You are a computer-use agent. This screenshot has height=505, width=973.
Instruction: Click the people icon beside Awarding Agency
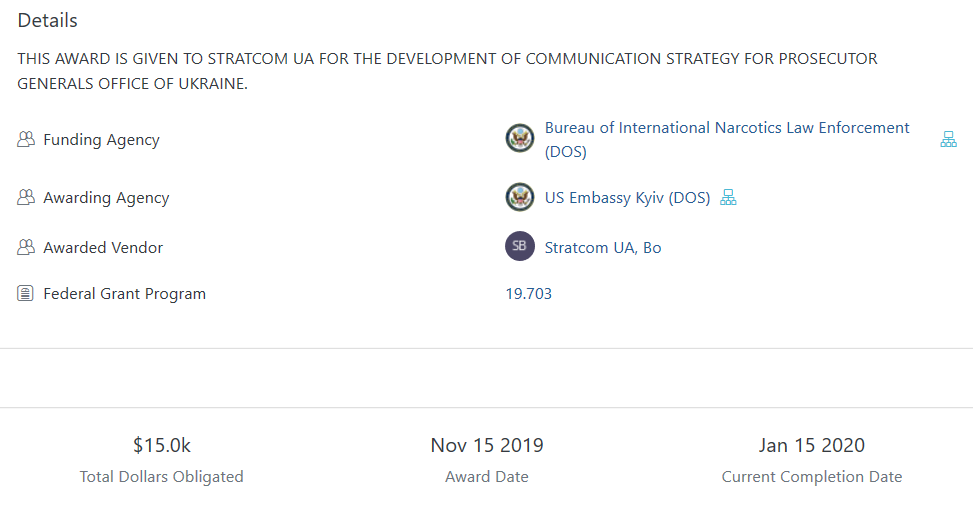pyautogui.click(x=26, y=198)
